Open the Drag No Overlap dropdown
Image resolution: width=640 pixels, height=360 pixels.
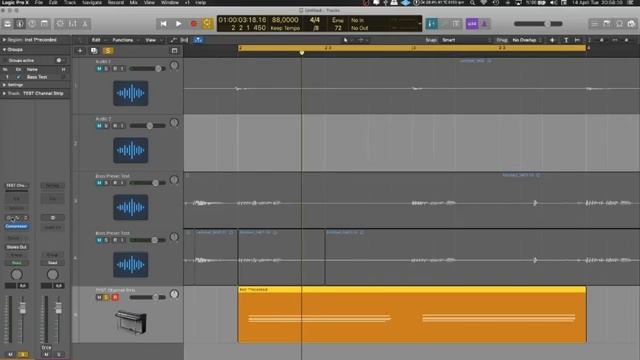click(x=527, y=40)
